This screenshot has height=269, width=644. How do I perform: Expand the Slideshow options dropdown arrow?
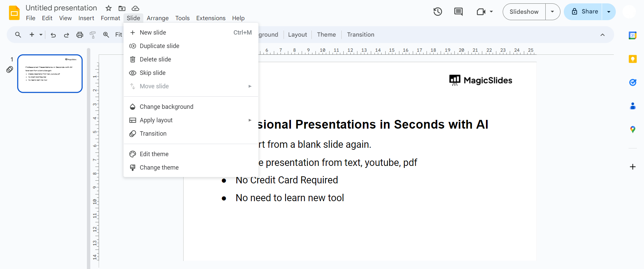[x=552, y=12]
